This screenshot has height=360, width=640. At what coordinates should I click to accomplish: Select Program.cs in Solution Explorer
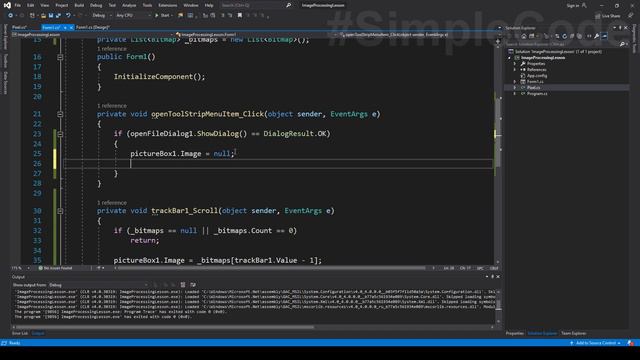tap(536, 93)
